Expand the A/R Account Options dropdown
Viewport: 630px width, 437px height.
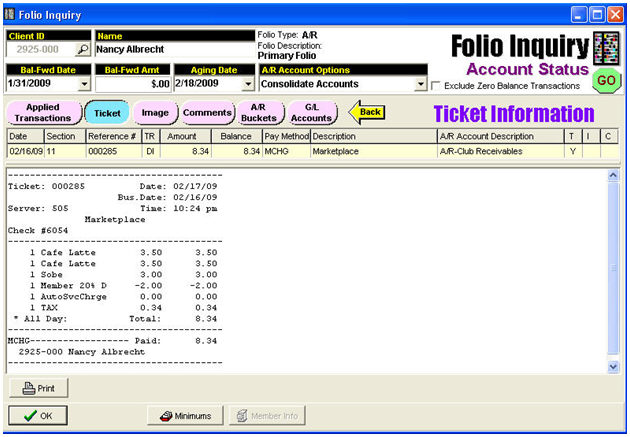coord(420,85)
